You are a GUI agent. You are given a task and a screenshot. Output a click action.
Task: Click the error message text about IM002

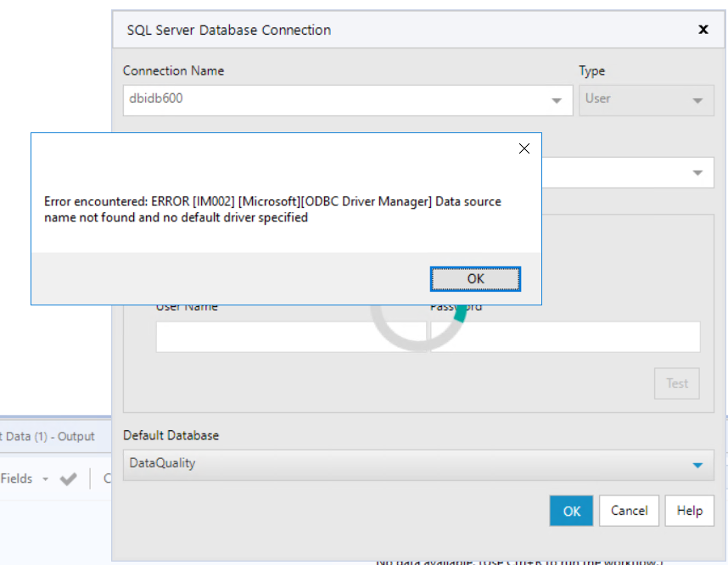click(x=272, y=208)
